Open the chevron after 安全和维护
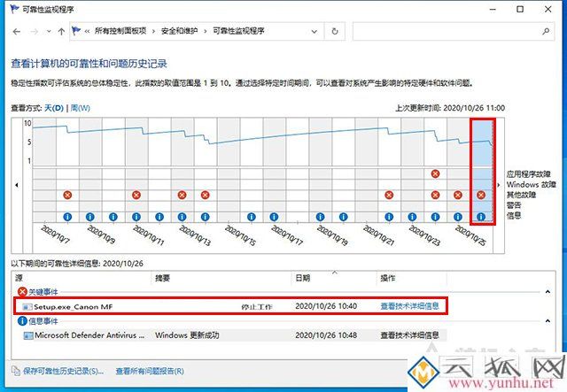The image size is (567, 392). pyautogui.click(x=205, y=32)
